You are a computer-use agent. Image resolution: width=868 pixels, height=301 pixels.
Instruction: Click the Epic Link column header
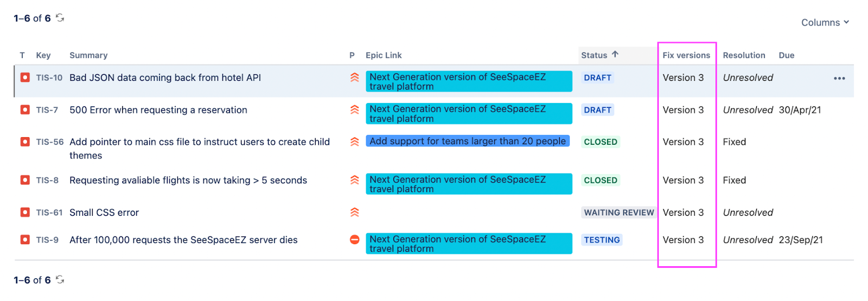384,55
